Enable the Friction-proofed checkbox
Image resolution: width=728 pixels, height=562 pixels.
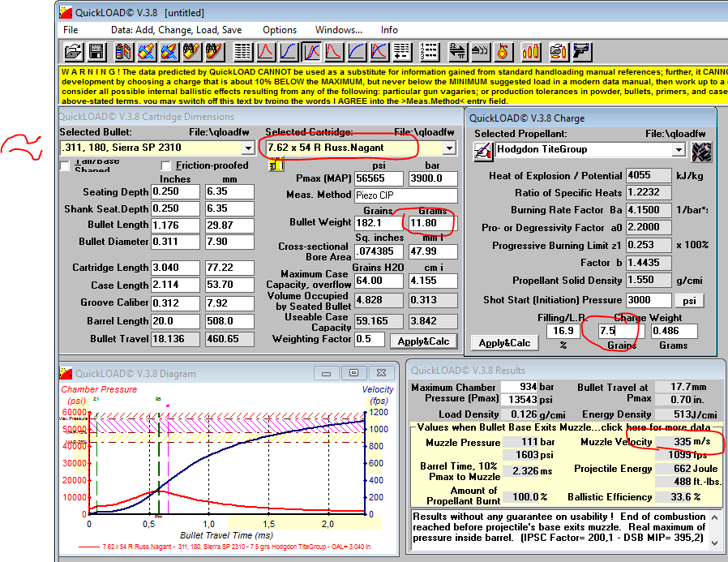tap(165, 165)
